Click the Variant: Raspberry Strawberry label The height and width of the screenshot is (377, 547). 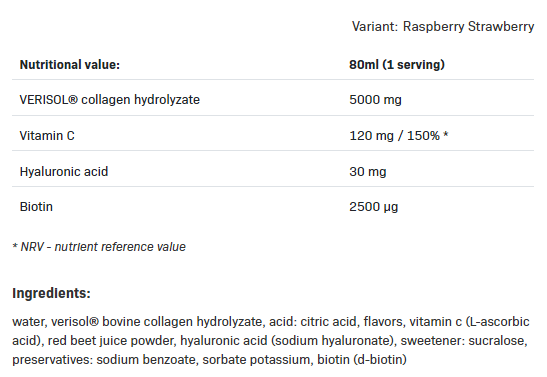443,27
